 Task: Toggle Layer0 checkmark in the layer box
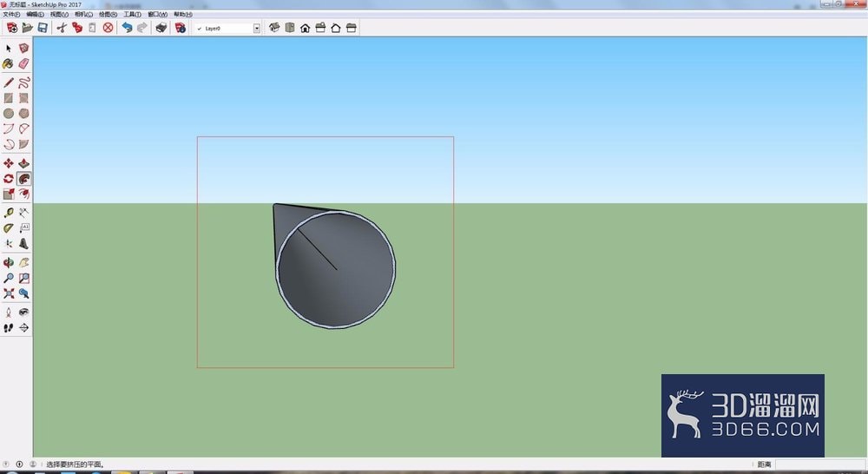pos(200,29)
